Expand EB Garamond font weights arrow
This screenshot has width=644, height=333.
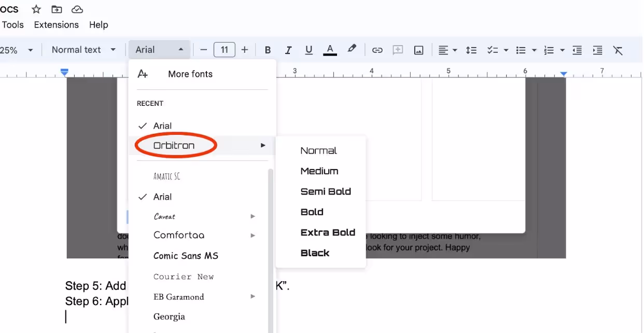pyautogui.click(x=253, y=296)
